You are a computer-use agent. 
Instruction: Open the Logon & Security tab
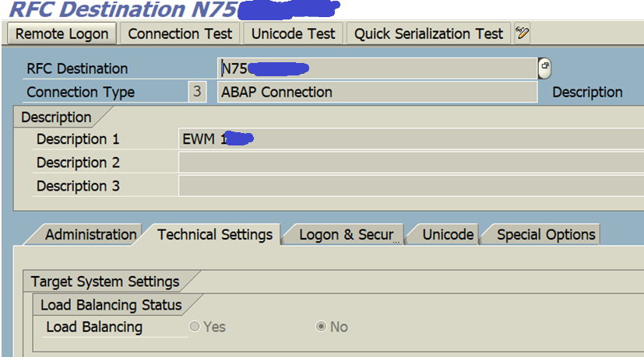click(x=346, y=235)
